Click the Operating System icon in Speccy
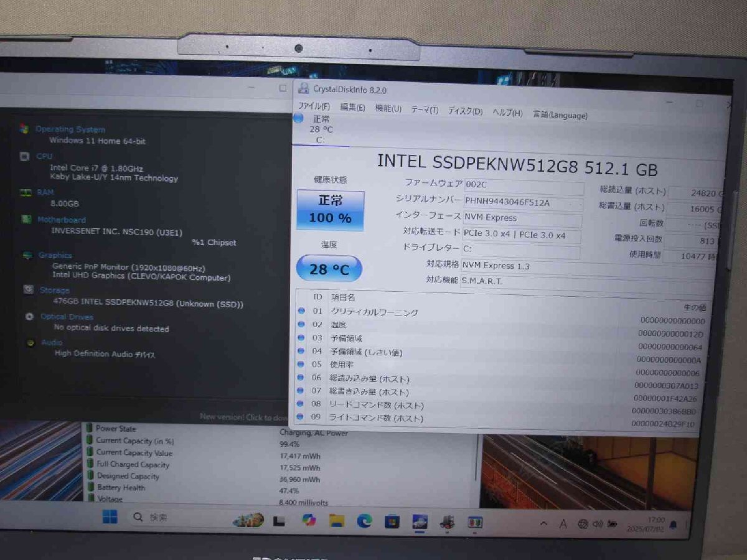Screen dimensions: 747x560 [24, 129]
